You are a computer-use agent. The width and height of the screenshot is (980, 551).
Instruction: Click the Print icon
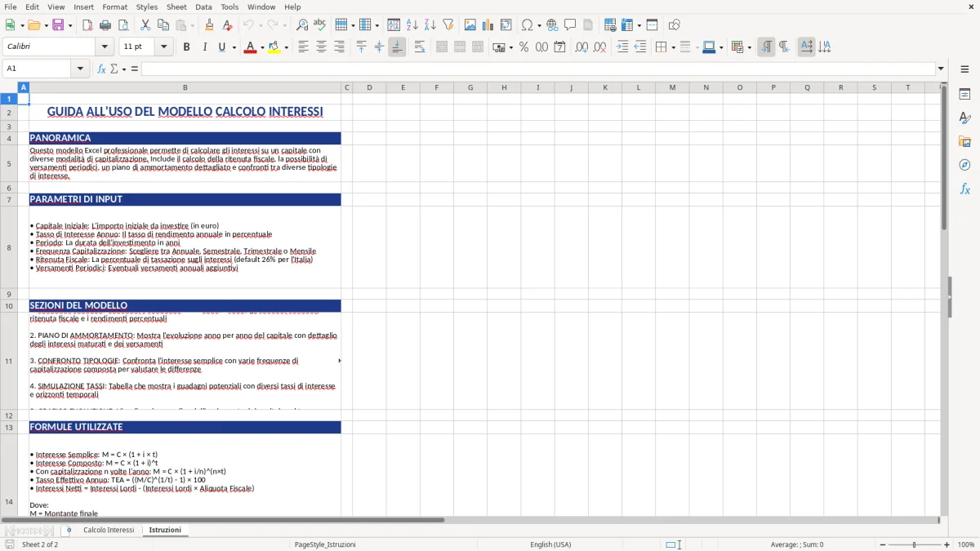pyautogui.click(x=105, y=25)
